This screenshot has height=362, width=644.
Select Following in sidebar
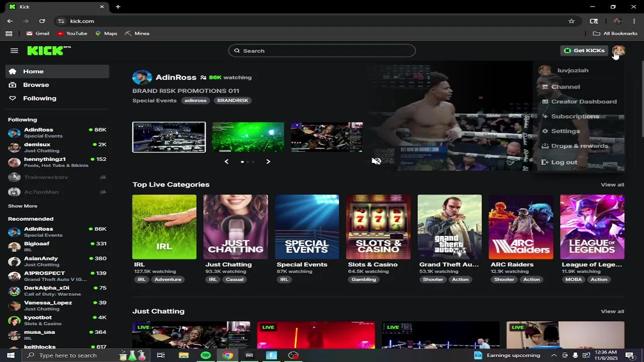click(57, 99)
